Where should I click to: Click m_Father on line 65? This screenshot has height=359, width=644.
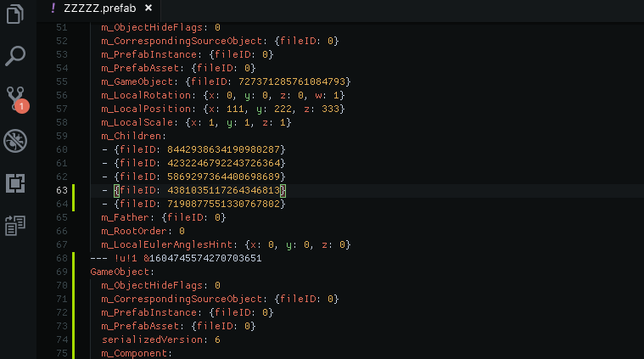(x=125, y=217)
